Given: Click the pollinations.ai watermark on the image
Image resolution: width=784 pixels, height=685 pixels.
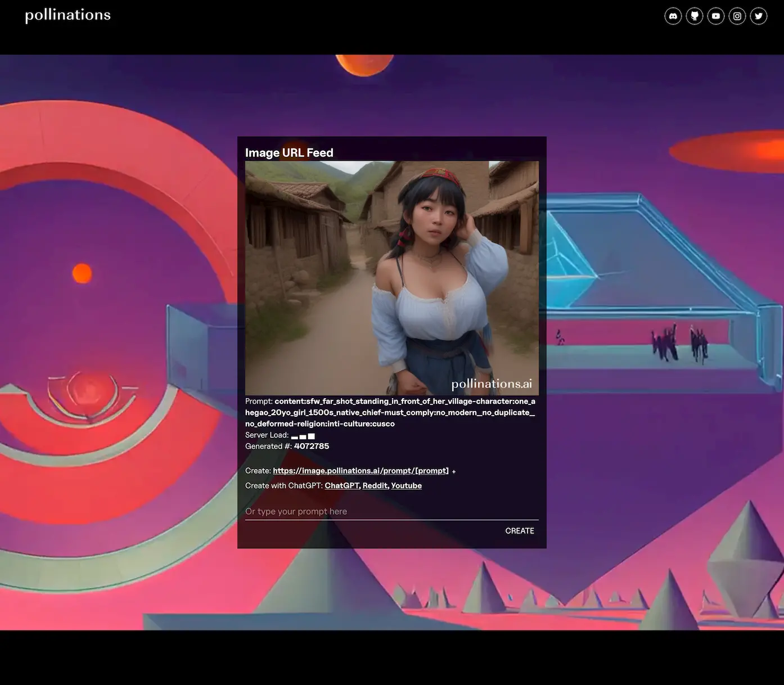Looking at the screenshot, I should 491,383.
